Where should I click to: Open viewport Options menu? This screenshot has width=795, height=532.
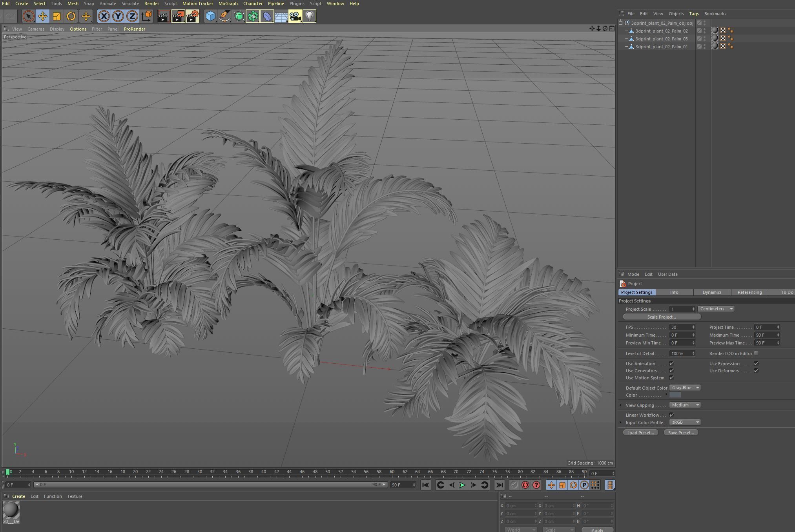click(78, 29)
